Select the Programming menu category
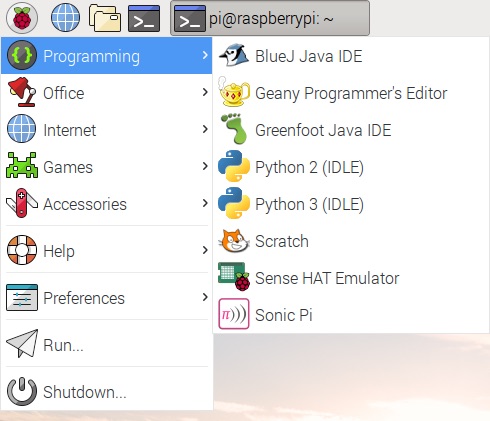The width and height of the screenshot is (490, 421). [107, 55]
